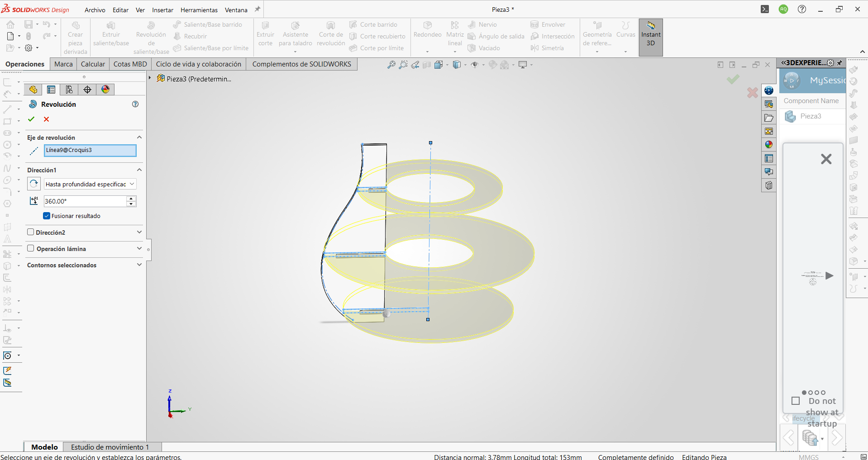Screen dimensions: 868x460
Task: Reverse the revolve direction icon
Action: pos(34,184)
